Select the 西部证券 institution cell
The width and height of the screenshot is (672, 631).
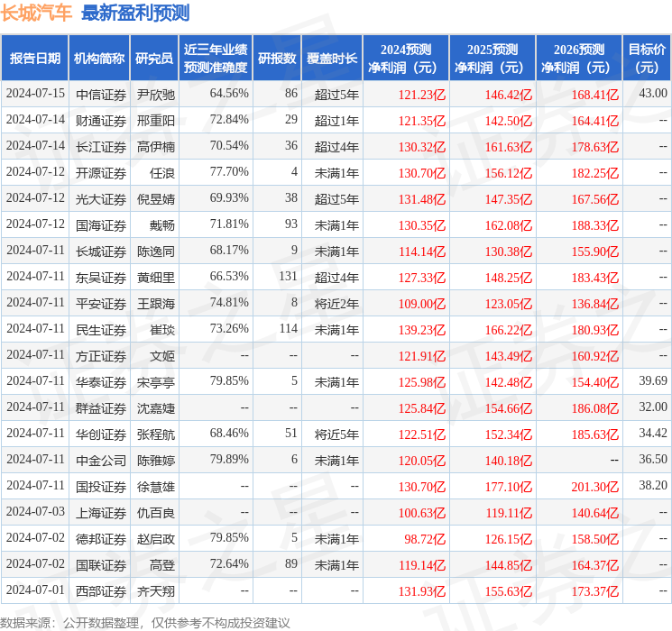[x=101, y=591]
